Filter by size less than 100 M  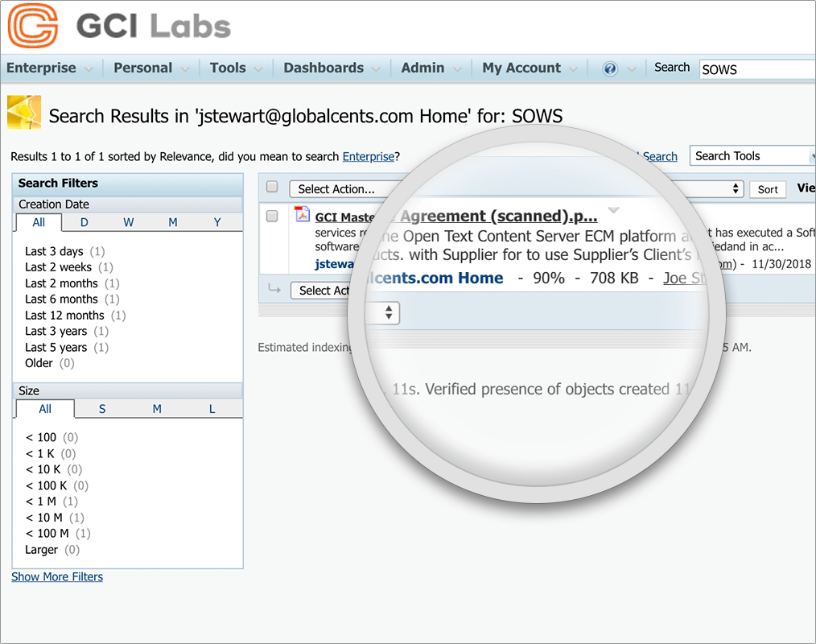(47, 534)
